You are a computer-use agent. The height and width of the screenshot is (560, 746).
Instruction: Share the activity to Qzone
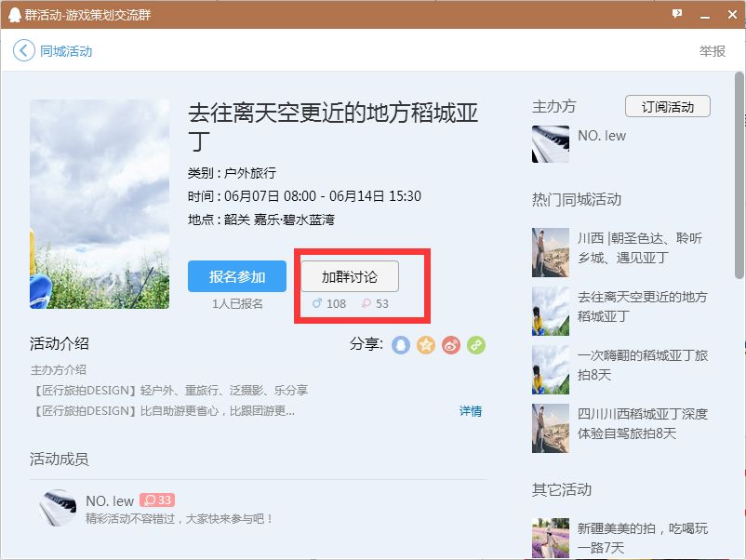coord(426,346)
